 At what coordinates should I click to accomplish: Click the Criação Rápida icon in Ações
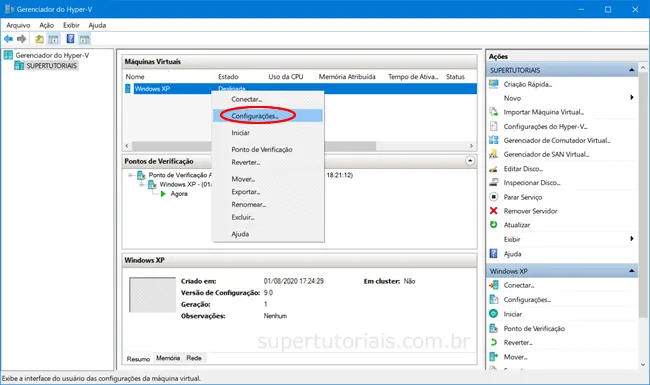[x=494, y=84]
